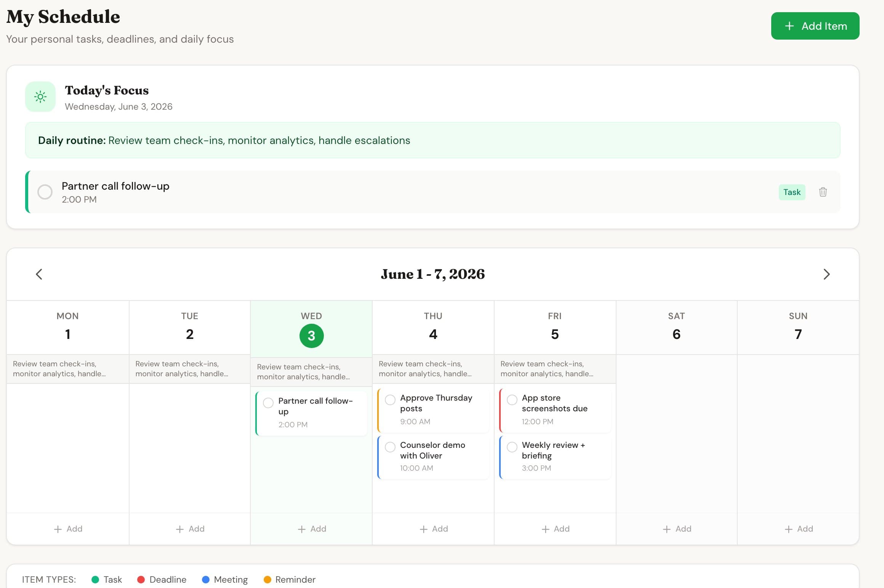Check off Weekly review + briefing
884x588 pixels.
pyautogui.click(x=512, y=447)
